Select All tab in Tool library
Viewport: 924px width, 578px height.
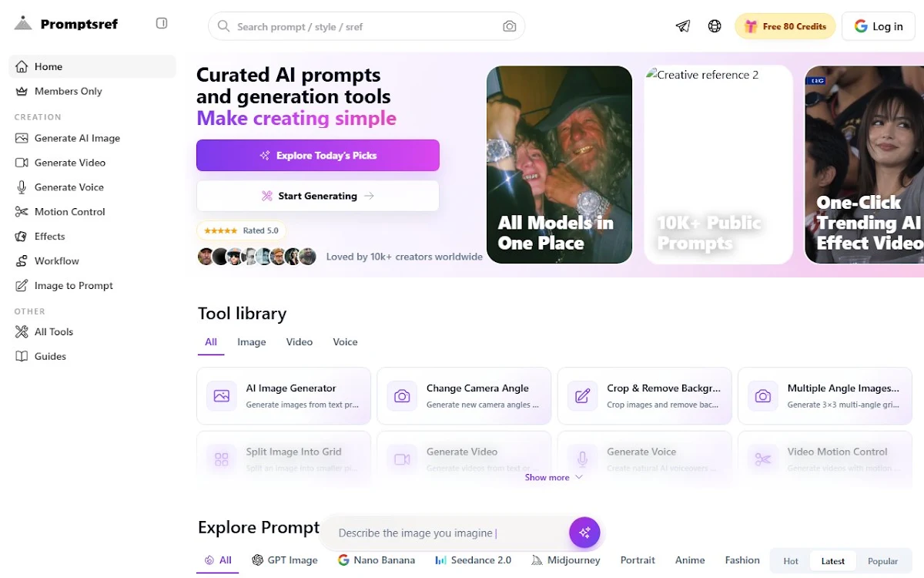point(211,342)
